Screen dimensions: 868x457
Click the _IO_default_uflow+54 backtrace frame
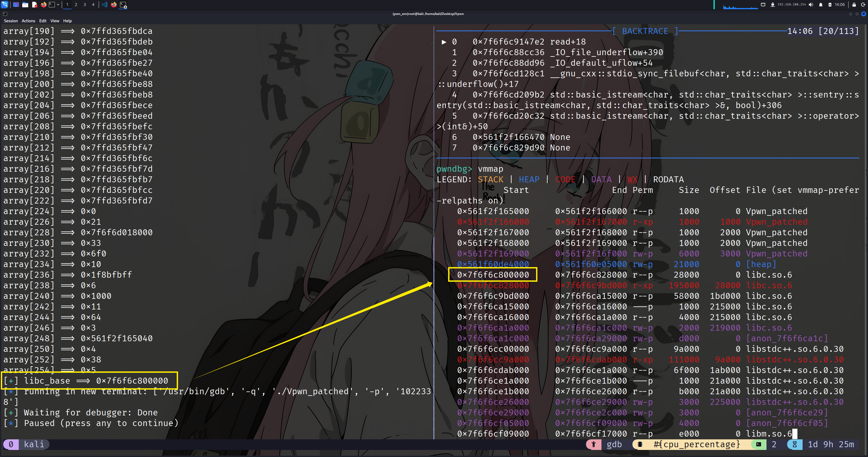pyautogui.click(x=601, y=63)
